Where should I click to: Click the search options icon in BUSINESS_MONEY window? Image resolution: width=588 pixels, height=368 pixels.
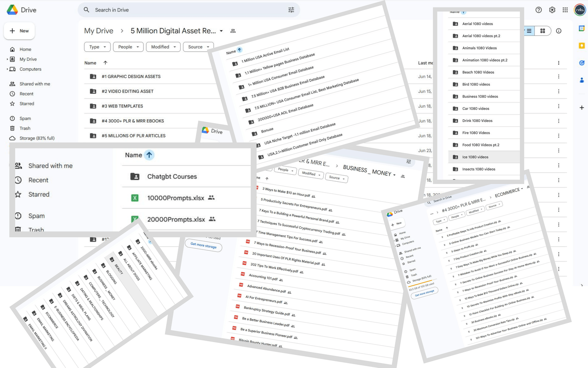pos(408,161)
